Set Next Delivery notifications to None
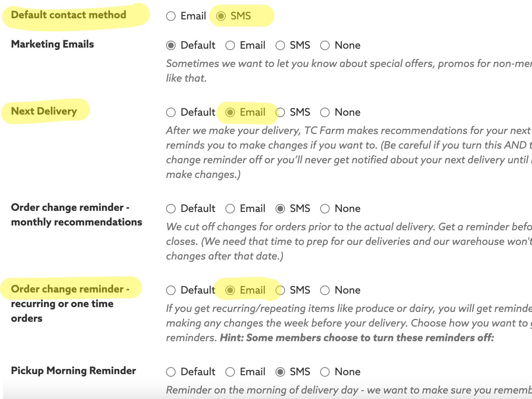 click(325, 112)
